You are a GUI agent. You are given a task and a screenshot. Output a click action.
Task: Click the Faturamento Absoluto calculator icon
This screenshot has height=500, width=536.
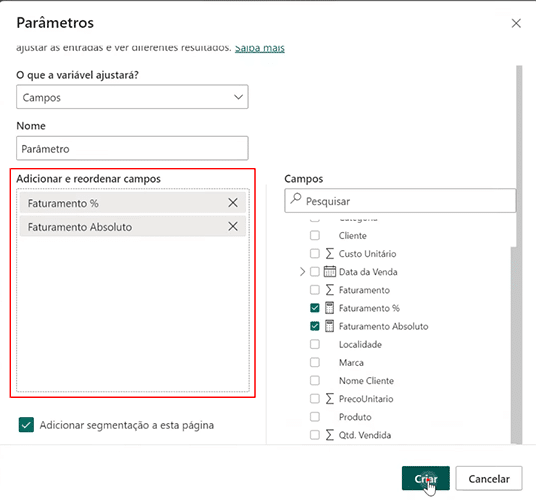tap(330, 326)
